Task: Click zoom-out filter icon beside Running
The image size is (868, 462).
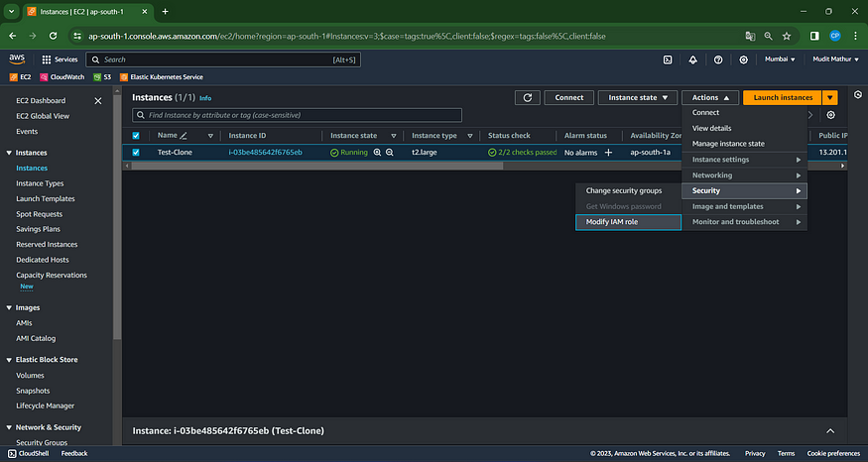Action: click(x=390, y=152)
